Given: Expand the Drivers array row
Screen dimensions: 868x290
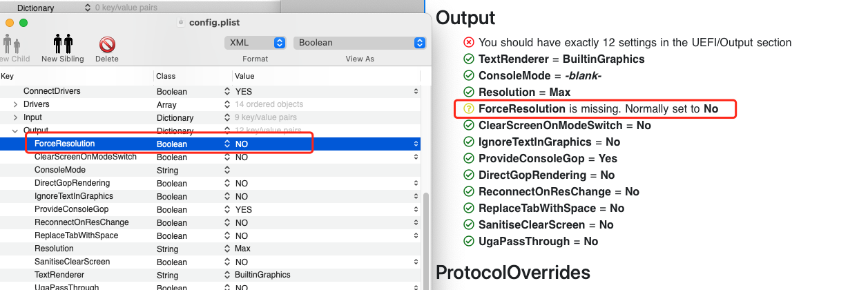Looking at the screenshot, I should tap(15, 104).
